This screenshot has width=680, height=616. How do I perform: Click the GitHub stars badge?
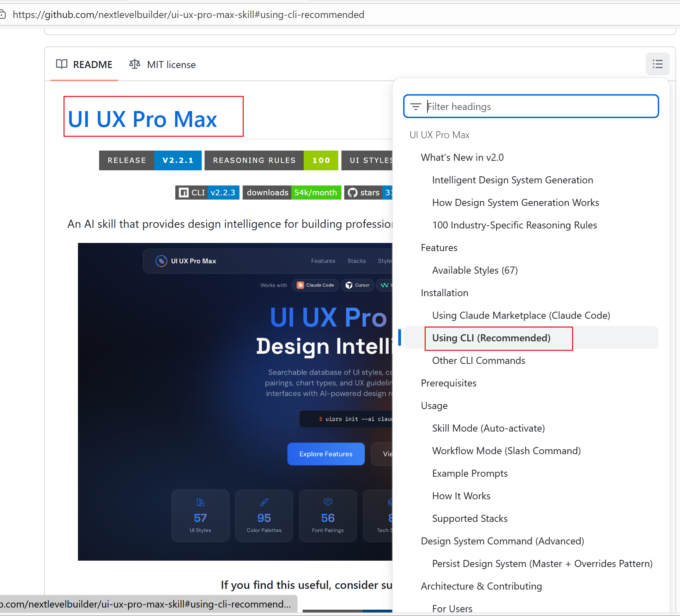[x=368, y=193]
